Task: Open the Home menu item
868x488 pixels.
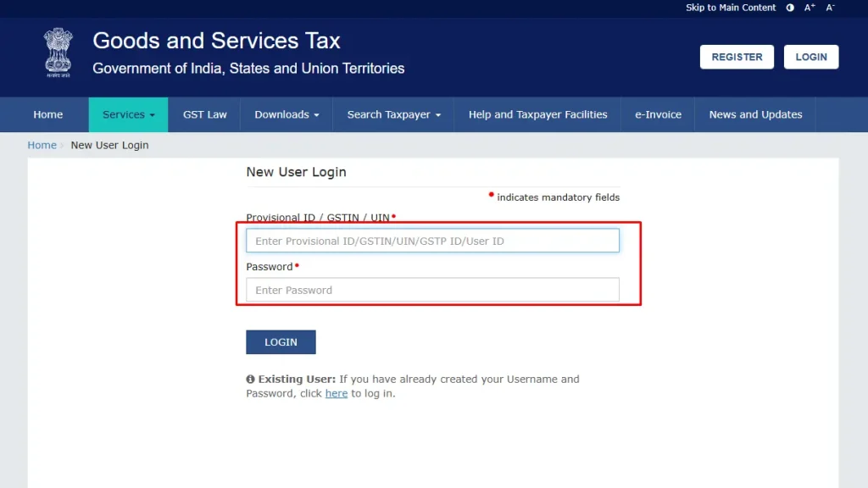Action: pos(48,114)
